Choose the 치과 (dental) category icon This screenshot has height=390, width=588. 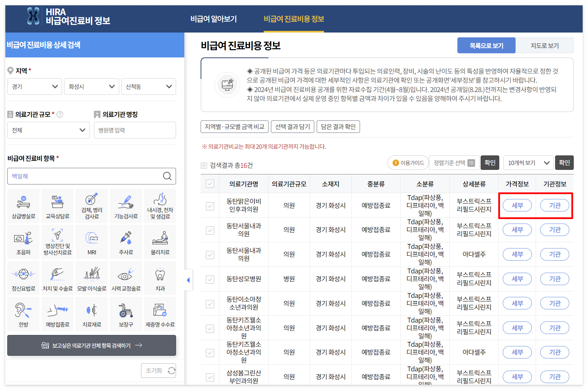tap(160, 278)
